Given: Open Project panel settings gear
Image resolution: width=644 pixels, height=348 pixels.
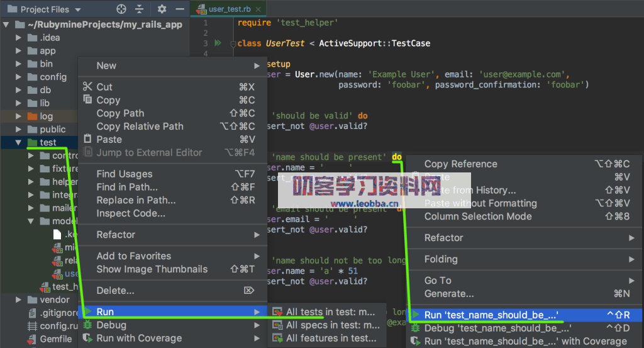Looking at the screenshot, I should pos(162,9).
